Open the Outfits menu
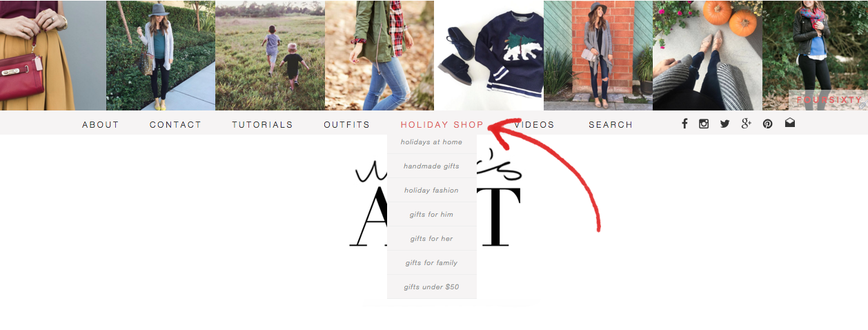This screenshot has height=330, width=868. click(x=347, y=125)
